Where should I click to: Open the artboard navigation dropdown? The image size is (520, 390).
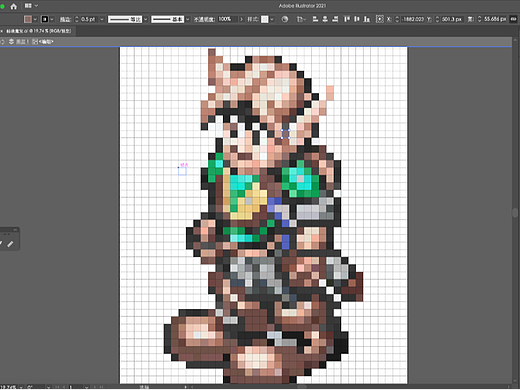86,387
